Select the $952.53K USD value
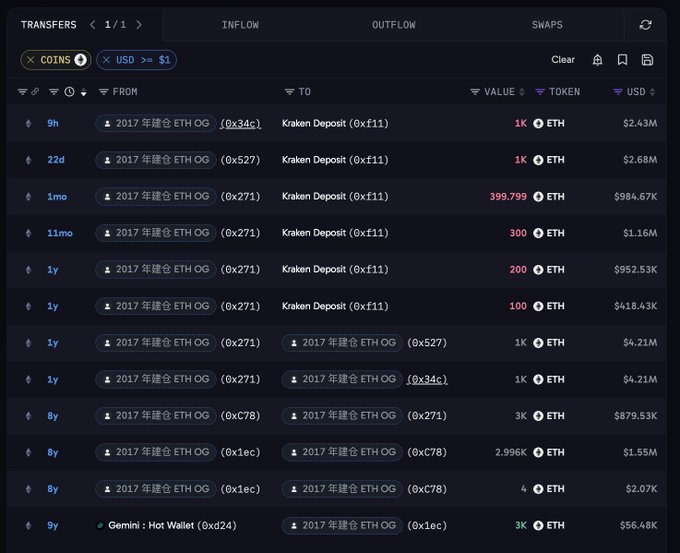 click(635, 270)
